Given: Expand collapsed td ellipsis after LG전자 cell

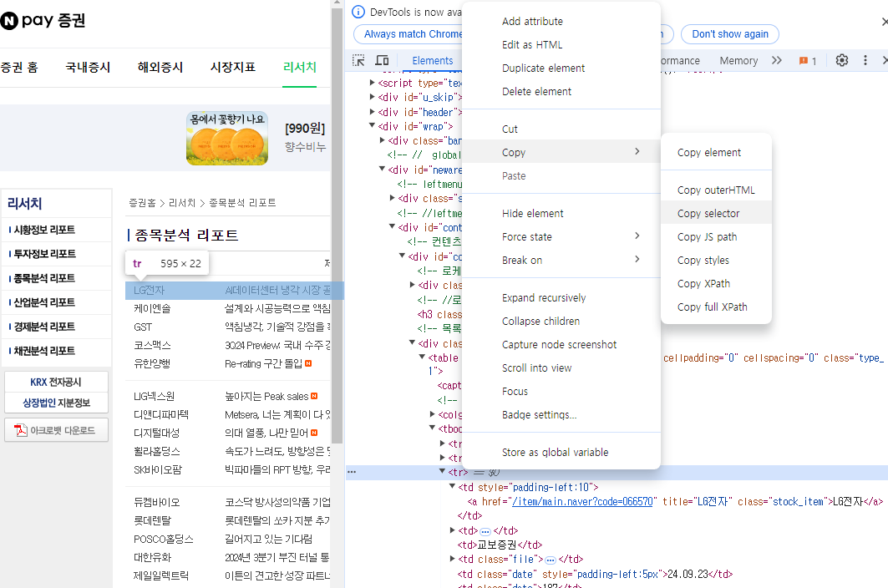Looking at the screenshot, I should 485,531.
